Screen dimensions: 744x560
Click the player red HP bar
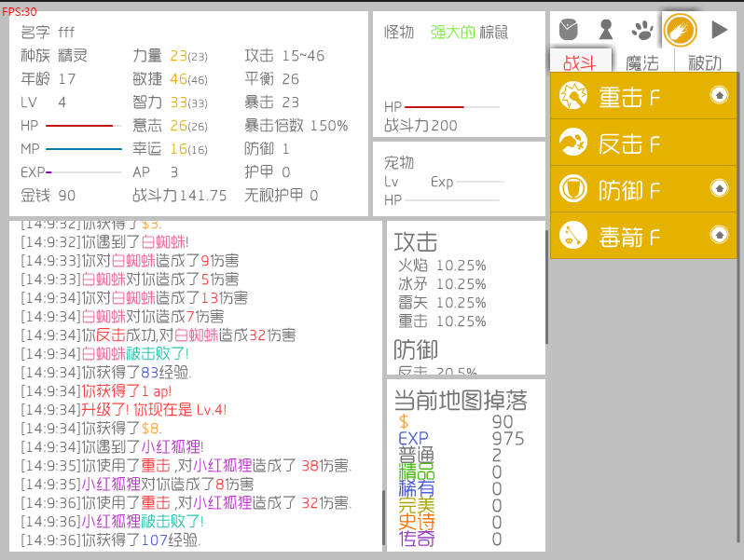(82, 125)
